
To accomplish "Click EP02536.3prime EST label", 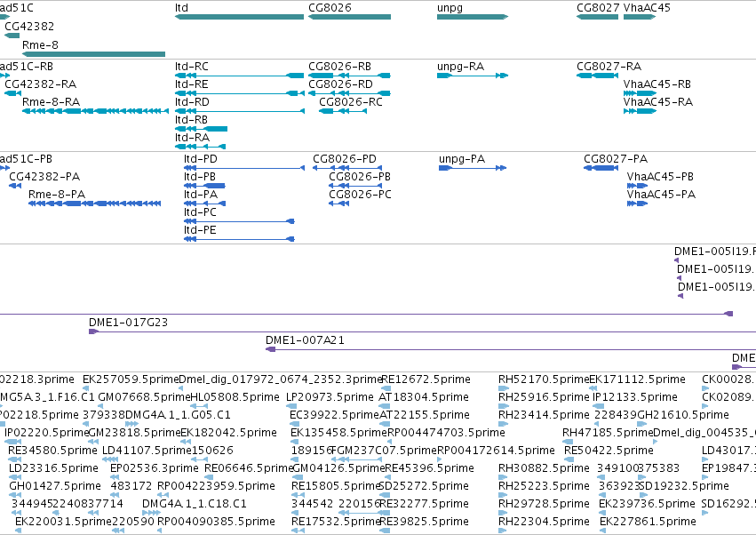I will 155,468.
